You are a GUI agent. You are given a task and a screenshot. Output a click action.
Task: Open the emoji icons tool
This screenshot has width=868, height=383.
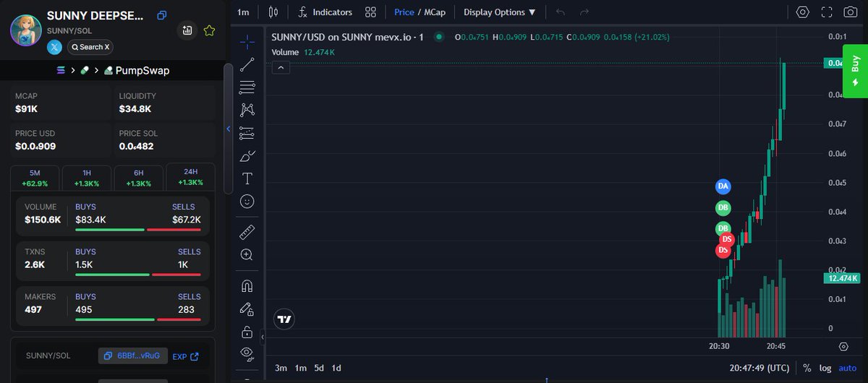tap(247, 202)
